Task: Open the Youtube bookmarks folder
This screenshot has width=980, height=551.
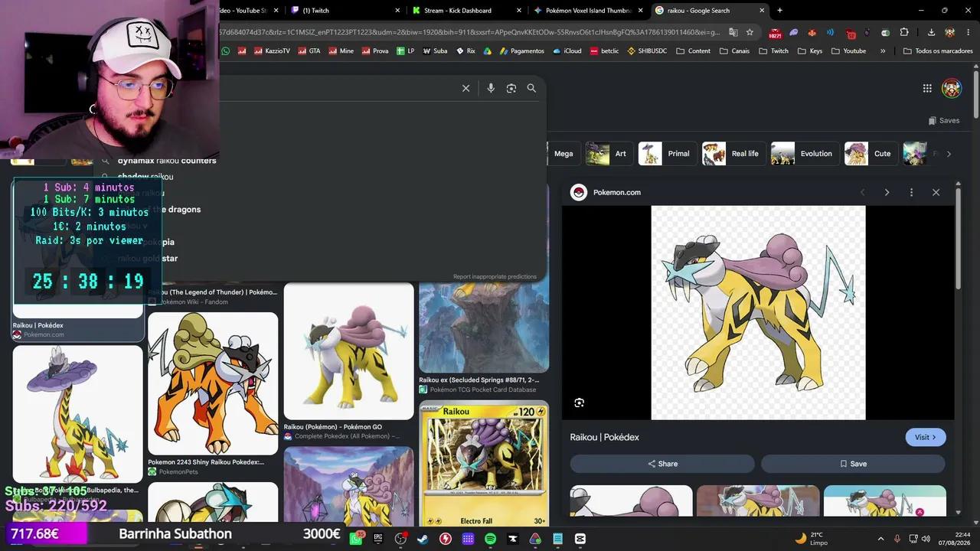Action: [x=848, y=51]
